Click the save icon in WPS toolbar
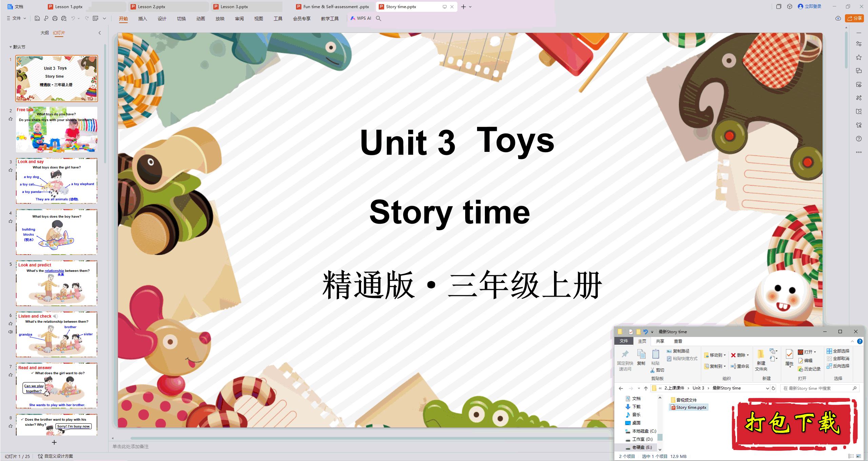 [x=37, y=18]
